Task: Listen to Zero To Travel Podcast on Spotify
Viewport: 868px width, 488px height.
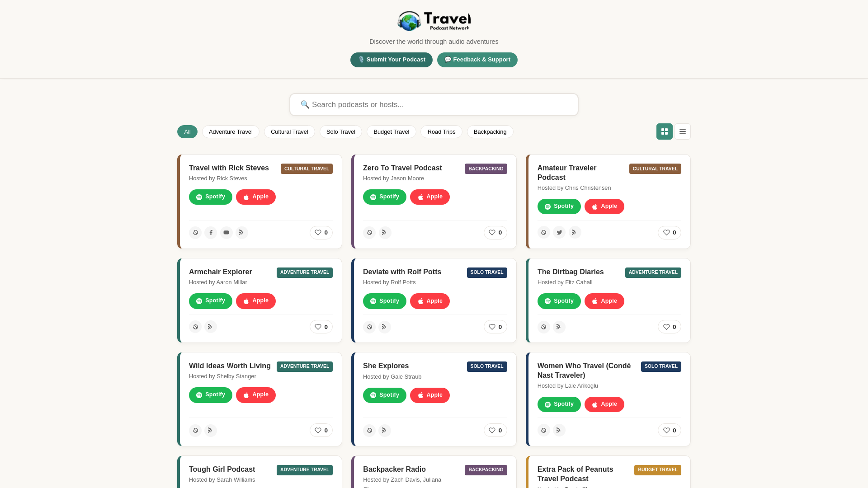Action: pos(385,197)
